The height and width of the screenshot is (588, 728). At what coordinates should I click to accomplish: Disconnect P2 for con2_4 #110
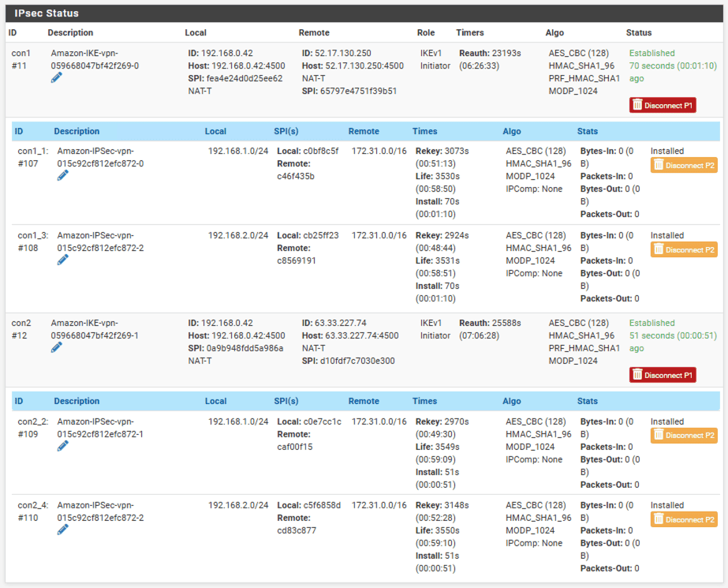pyautogui.click(x=684, y=519)
